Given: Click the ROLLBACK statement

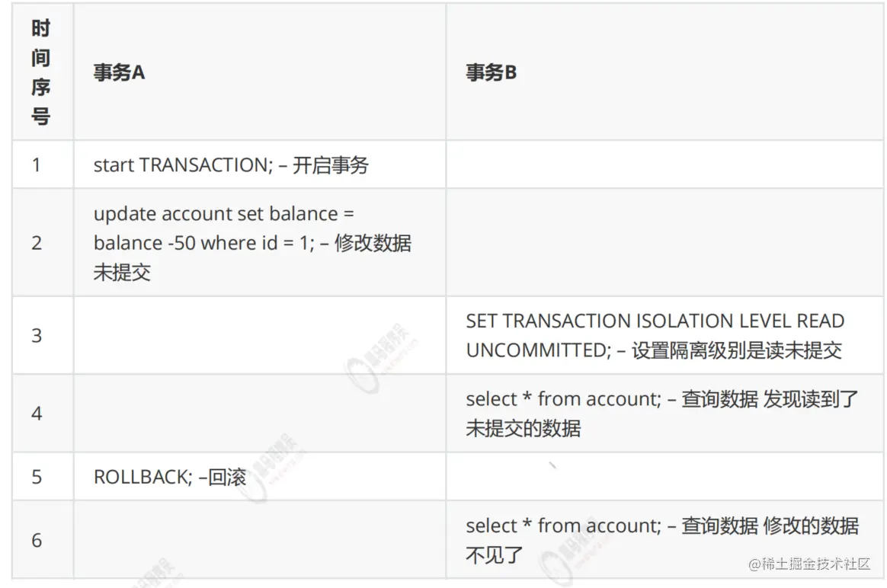Looking at the screenshot, I should point(169,477).
